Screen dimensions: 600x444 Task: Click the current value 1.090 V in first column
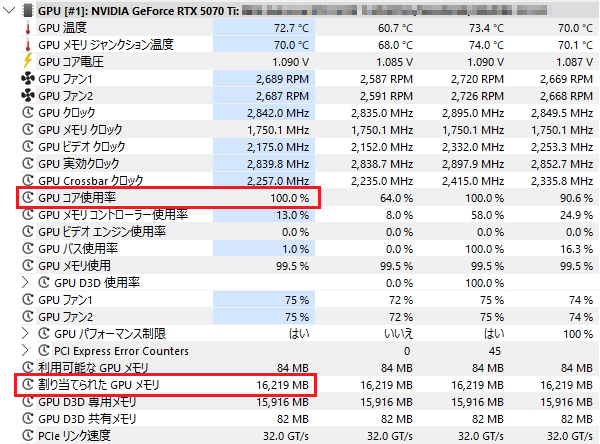290,62
